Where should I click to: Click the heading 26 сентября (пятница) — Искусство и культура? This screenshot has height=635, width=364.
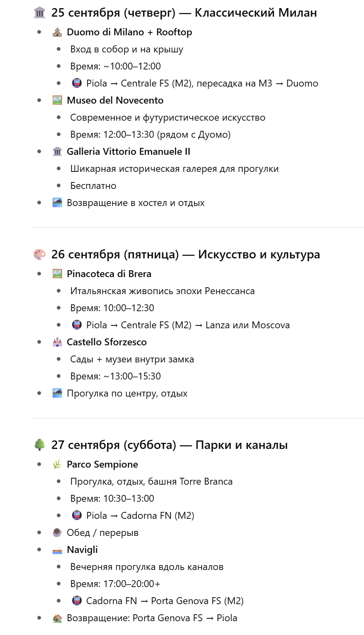tap(185, 255)
